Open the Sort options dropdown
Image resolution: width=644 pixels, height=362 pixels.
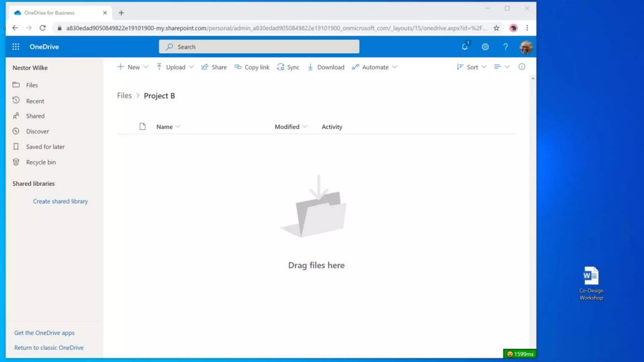click(472, 67)
